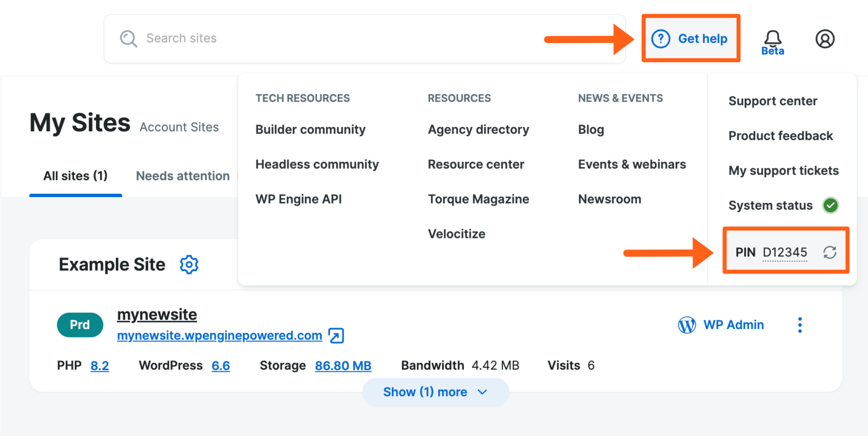Open the external link icon beside site URL
868x436 pixels.
(336, 335)
